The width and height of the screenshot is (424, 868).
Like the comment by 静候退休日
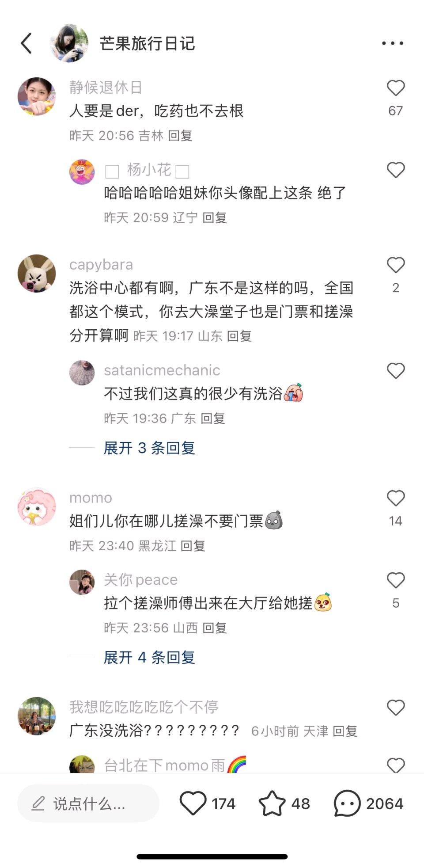pos(396,88)
